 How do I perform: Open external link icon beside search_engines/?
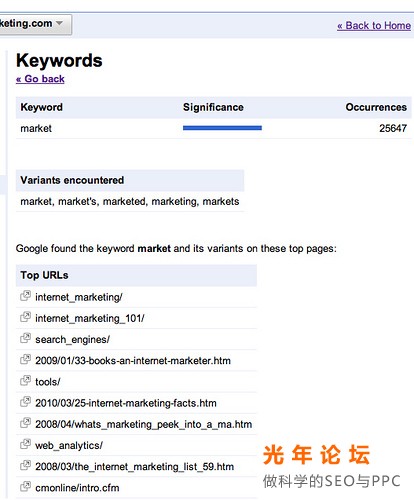click(25, 338)
